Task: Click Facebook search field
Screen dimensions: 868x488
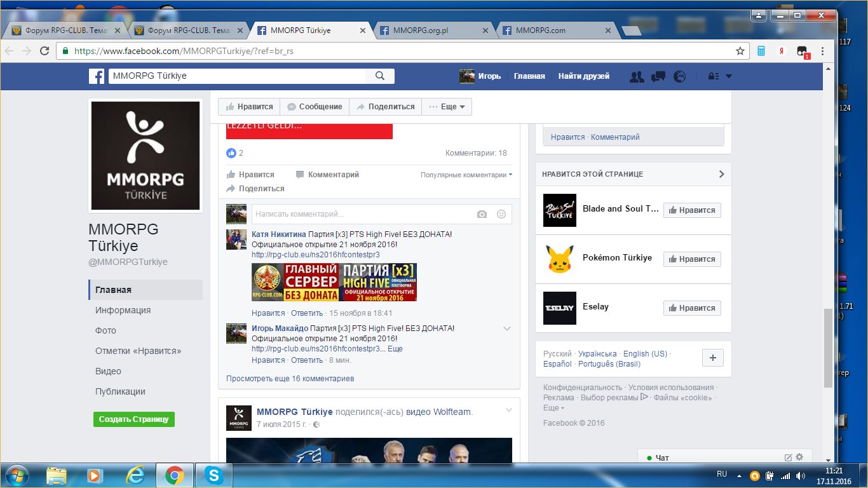Action: pyautogui.click(x=237, y=76)
